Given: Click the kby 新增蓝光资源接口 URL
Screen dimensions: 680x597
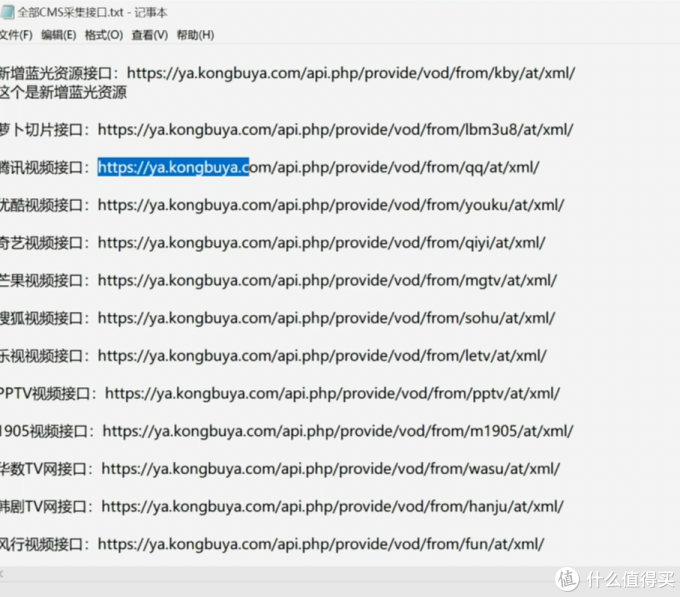Looking at the screenshot, I should pyautogui.click(x=351, y=73).
